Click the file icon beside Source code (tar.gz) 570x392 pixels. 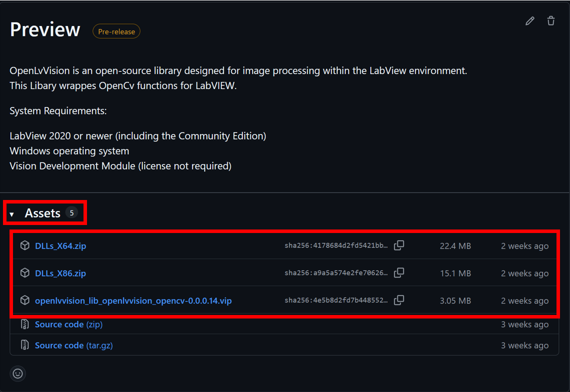tap(24, 345)
